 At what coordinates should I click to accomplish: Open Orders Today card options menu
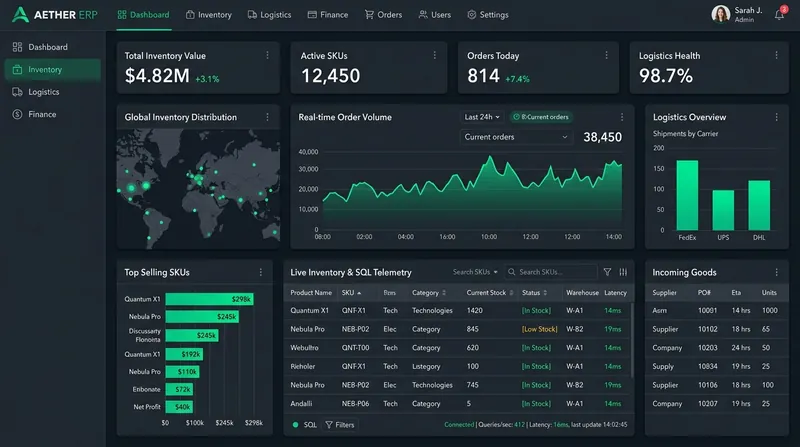606,55
